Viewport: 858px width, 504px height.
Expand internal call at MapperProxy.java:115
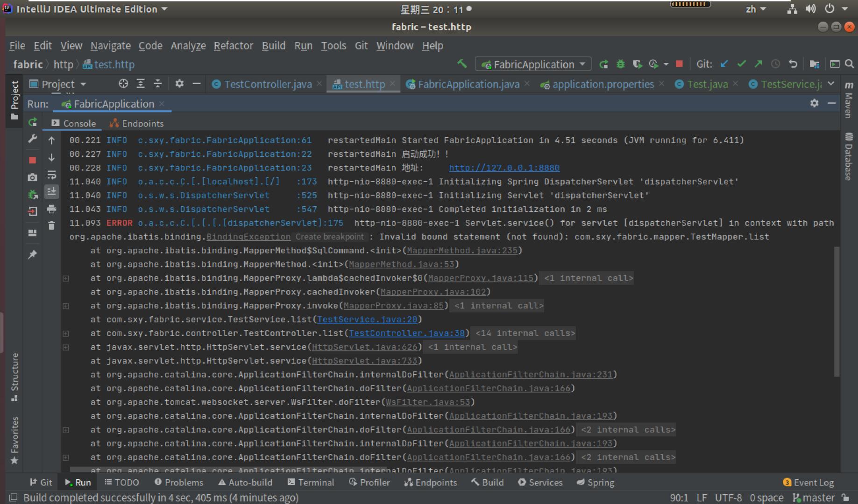click(66, 278)
